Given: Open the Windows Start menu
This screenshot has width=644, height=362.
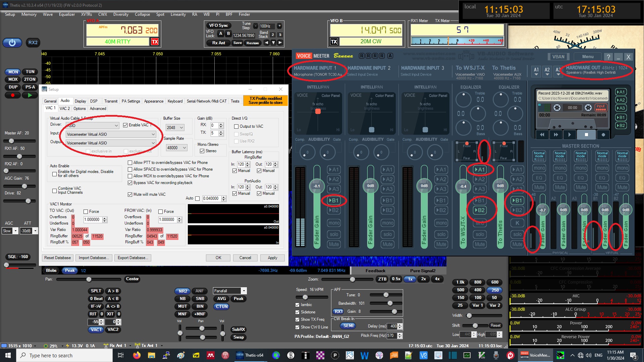Looking at the screenshot, I should pyautogui.click(x=8, y=355).
